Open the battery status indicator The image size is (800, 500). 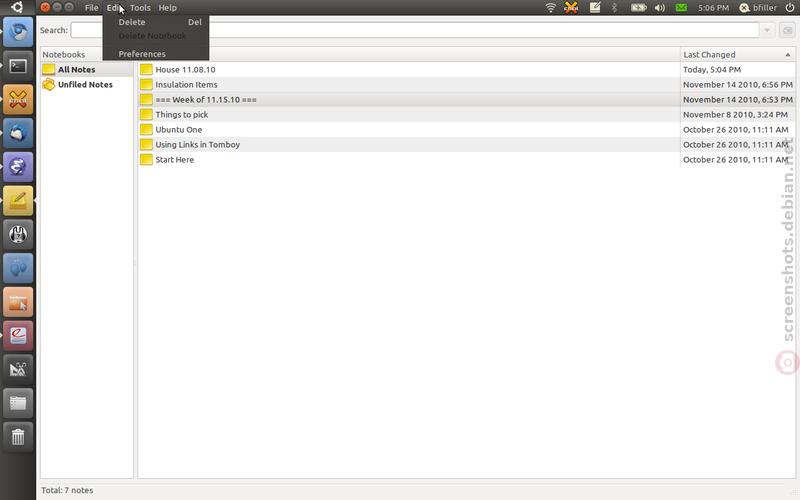(x=638, y=8)
